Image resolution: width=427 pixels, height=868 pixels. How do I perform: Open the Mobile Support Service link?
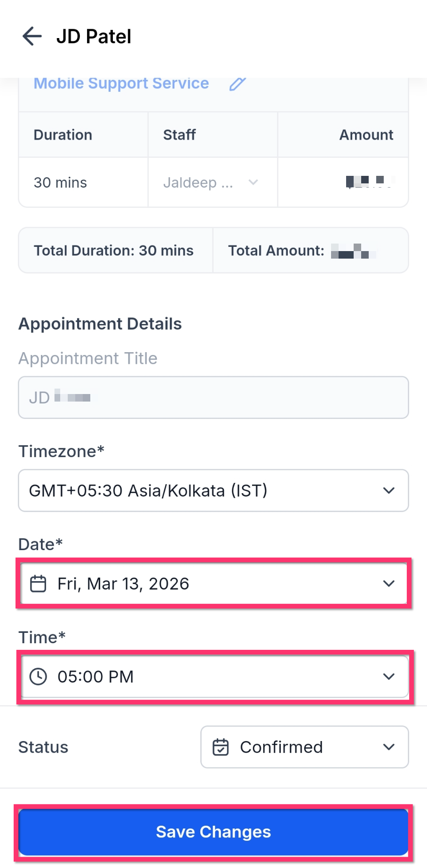click(121, 83)
